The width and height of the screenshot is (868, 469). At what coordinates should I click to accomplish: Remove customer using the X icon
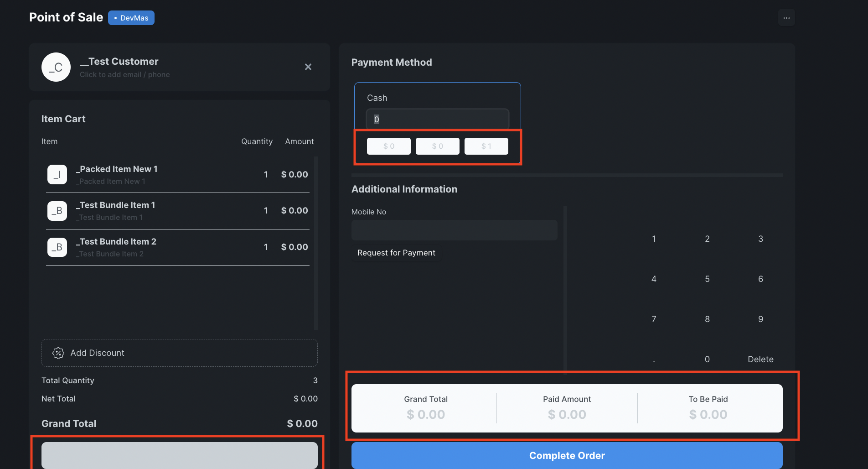308,67
